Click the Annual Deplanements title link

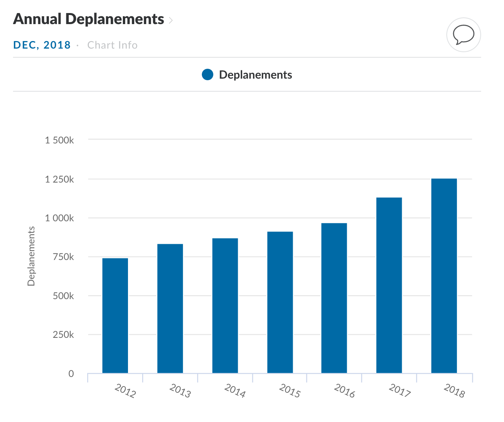point(88,19)
